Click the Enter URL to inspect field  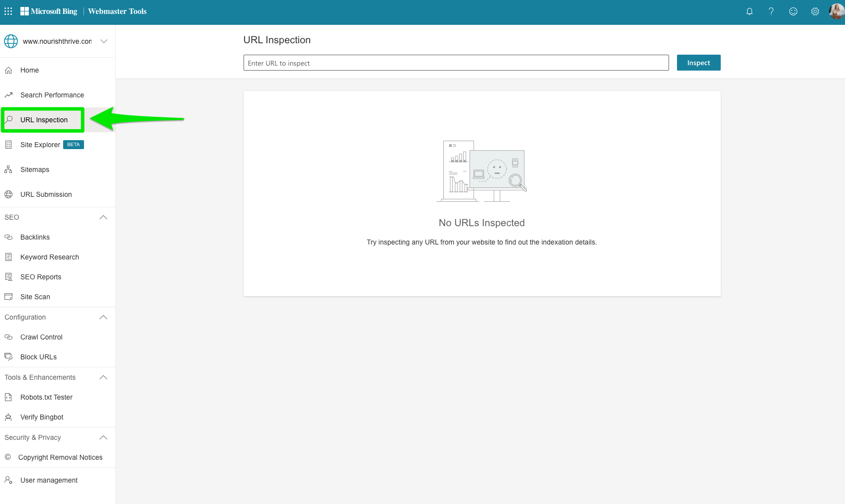coord(455,63)
